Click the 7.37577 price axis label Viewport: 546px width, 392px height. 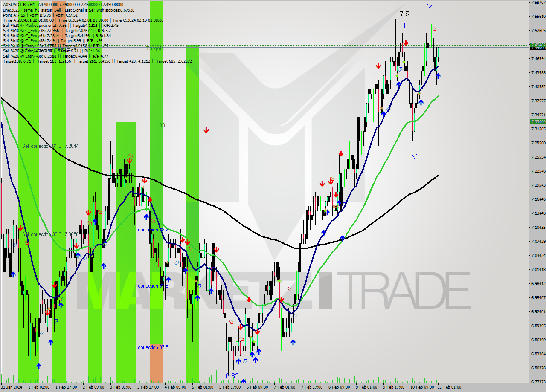point(537,101)
